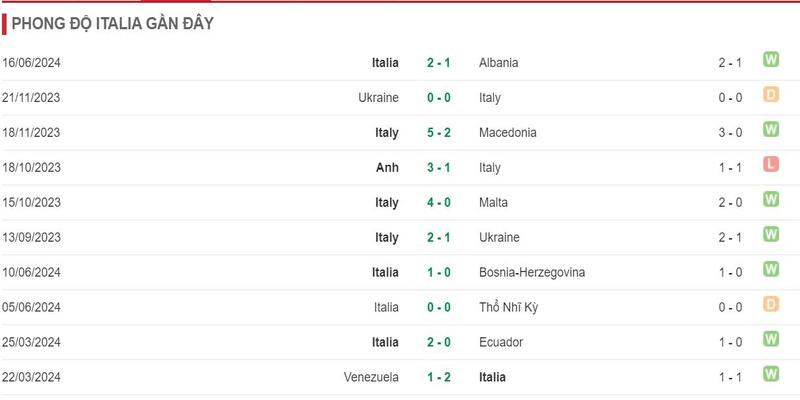Click the W badge for Italy vs Macedonia
The image size is (800, 400).
click(771, 130)
